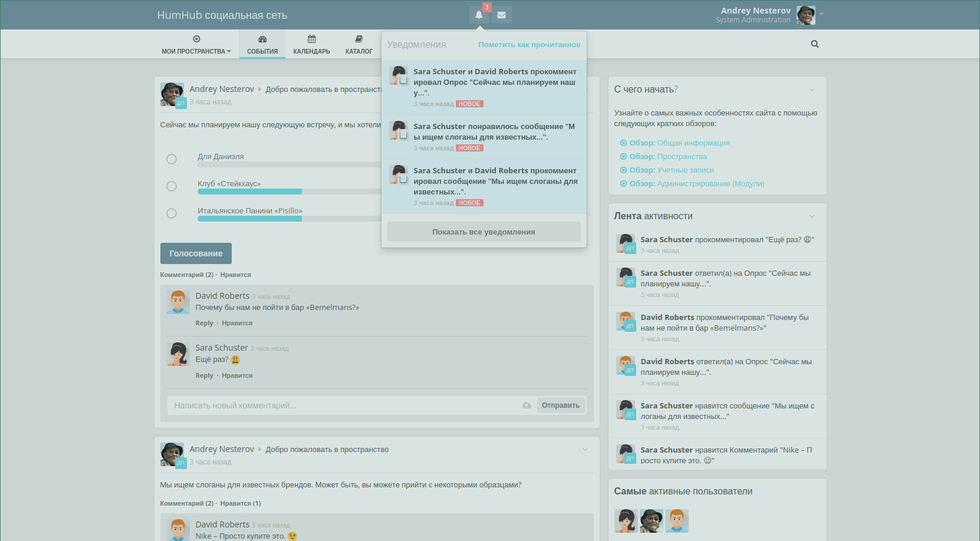Click Sara Schuster's avatar in active users
Screen dimensions: 980x541
point(626,521)
